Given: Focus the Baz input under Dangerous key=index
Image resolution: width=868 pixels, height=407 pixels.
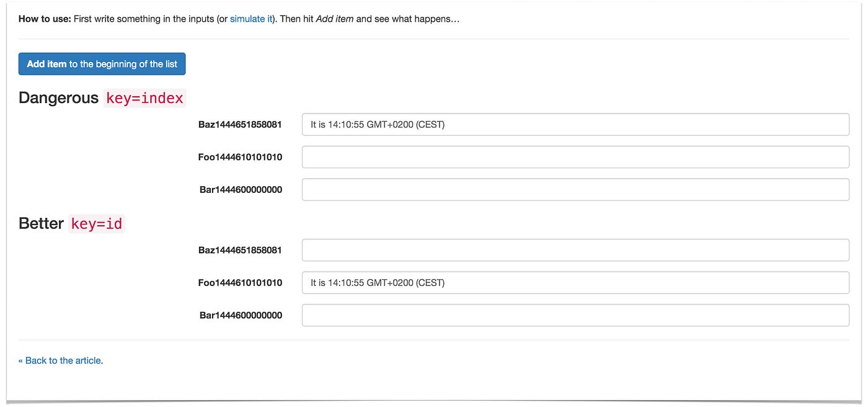Looking at the screenshot, I should tap(575, 124).
